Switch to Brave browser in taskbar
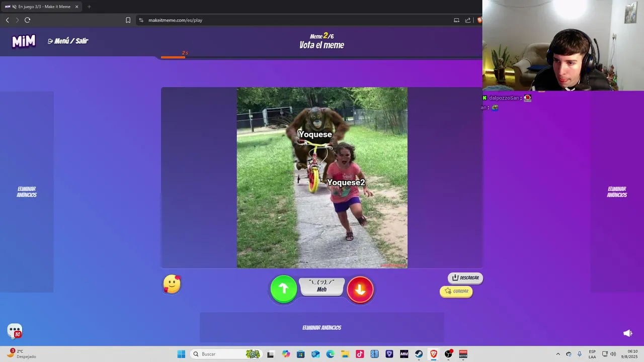This screenshot has height=362, width=644. pyautogui.click(x=434, y=354)
